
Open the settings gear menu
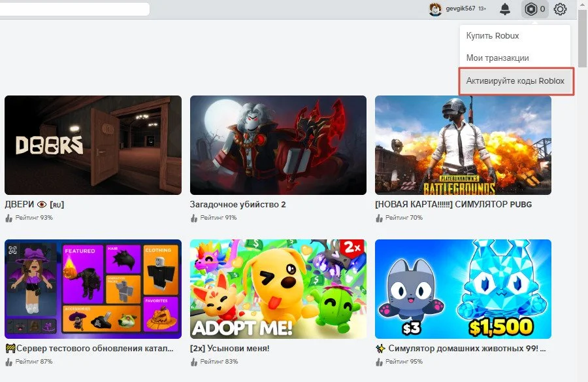point(560,9)
